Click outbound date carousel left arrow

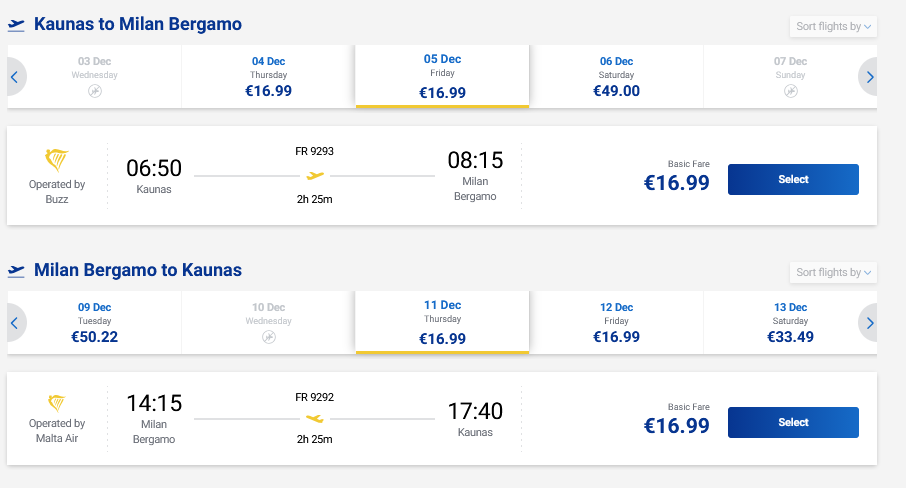(15, 76)
